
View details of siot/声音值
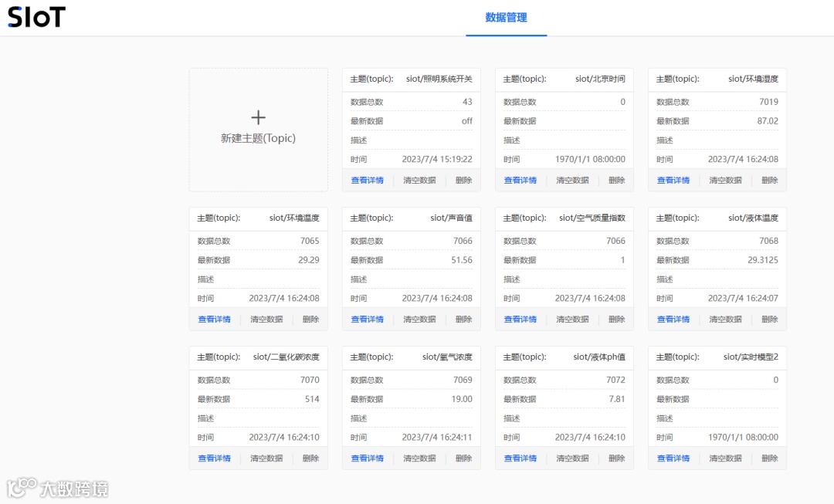click(x=367, y=320)
